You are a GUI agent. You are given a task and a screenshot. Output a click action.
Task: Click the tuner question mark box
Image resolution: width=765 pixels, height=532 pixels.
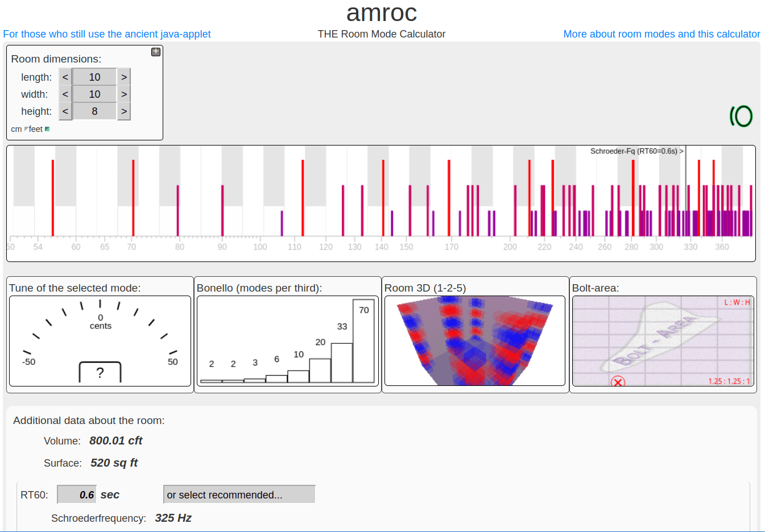point(100,372)
